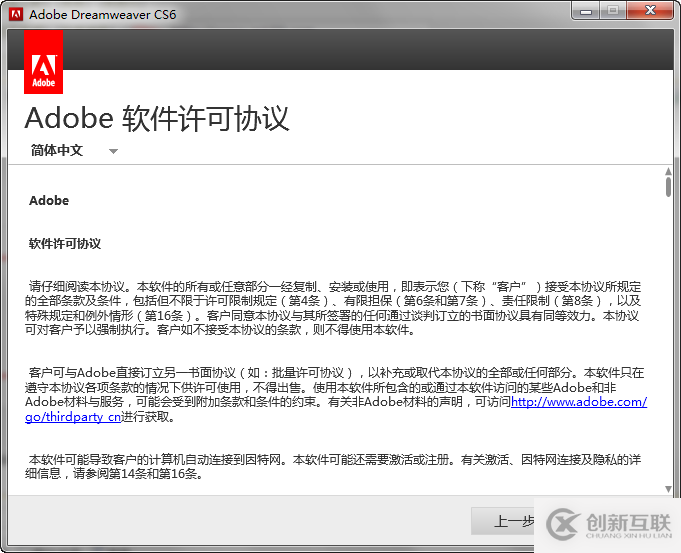Image resolution: width=681 pixels, height=553 pixels.
Task: Click the bold Adobe heading in the agreement
Action: tap(49, 201)
